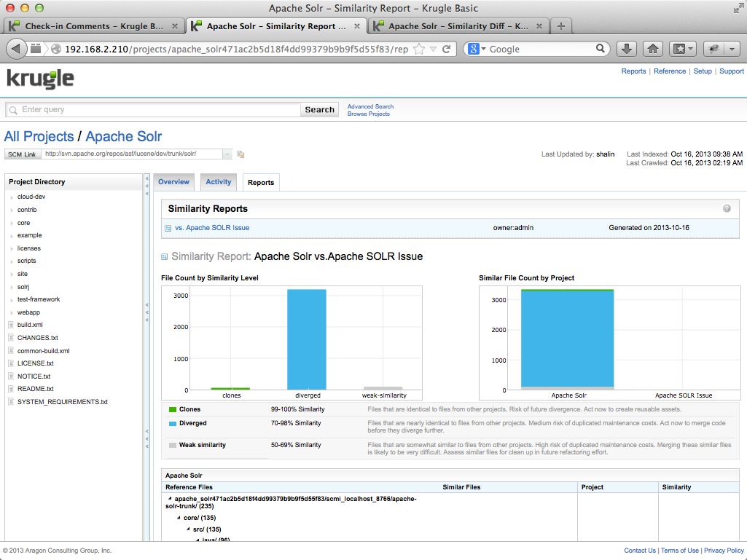The height and width of the screenshot is (560, 747).
Task: Open the Privacy Policy footer link
Action: (x=724, y=551)
